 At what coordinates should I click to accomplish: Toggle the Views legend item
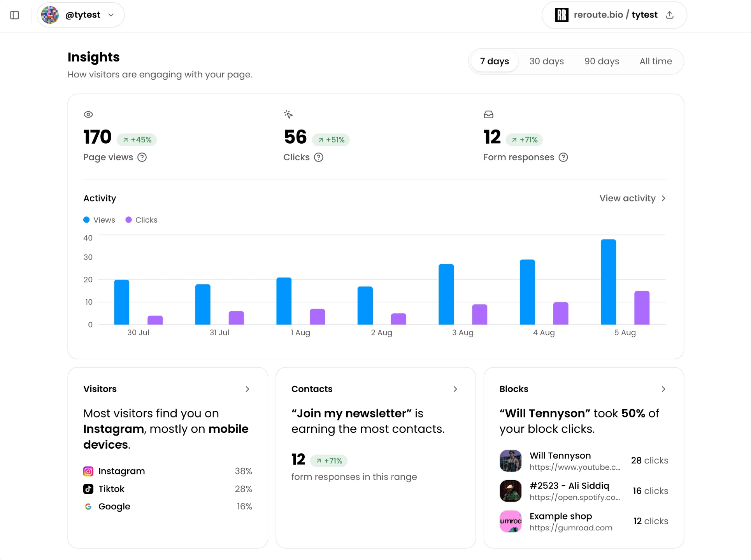click(x=99, y=220)
